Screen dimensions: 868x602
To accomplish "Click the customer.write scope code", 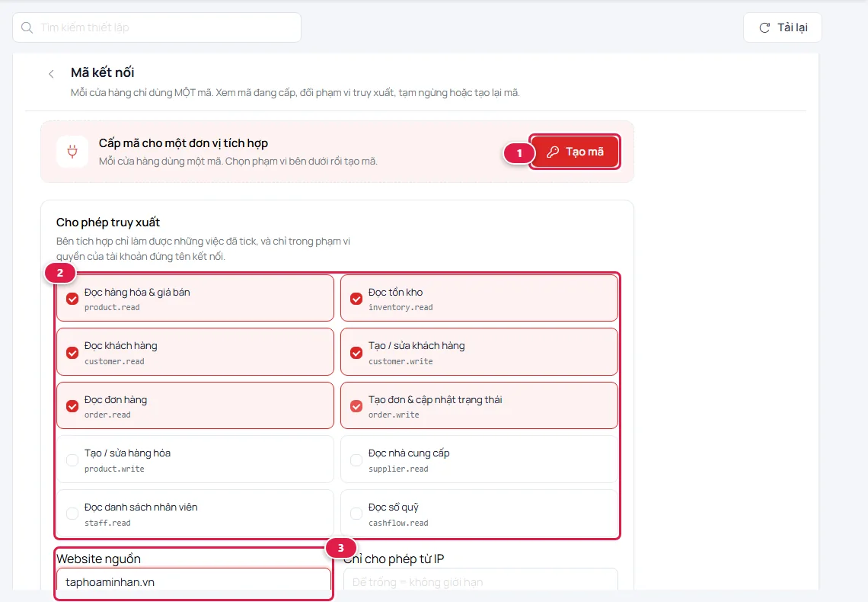I will (400, 361).
